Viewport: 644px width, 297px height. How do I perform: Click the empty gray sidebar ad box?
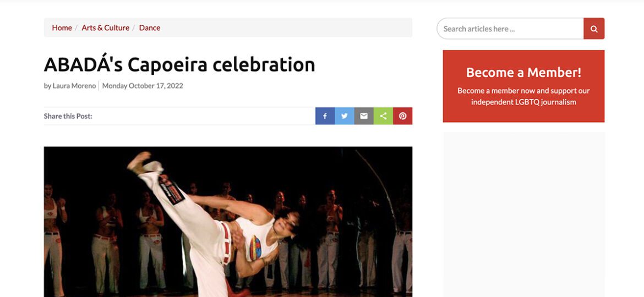click(x=523, y=214)
